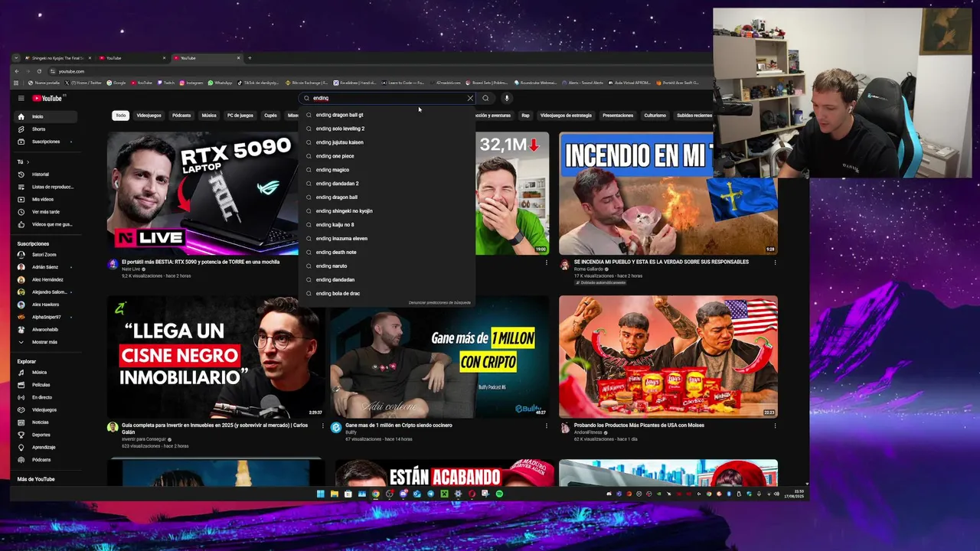Open Adrián Sáenz subscription channel
The height and width of the screenshot is (551, 980).
tap(46, 267)
